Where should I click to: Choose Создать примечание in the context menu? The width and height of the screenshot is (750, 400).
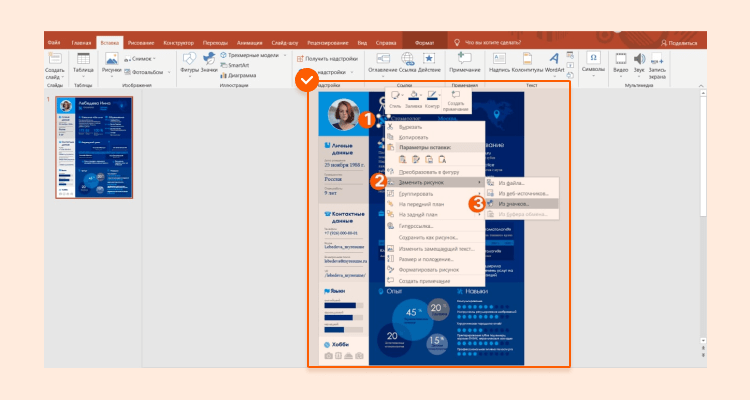[435, 281]
